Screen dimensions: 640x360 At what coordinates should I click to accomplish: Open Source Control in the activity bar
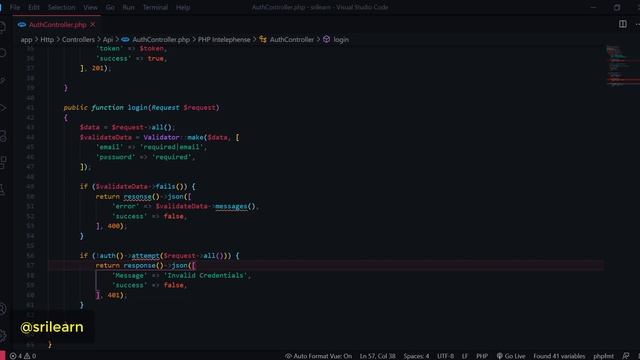point(3,81)
